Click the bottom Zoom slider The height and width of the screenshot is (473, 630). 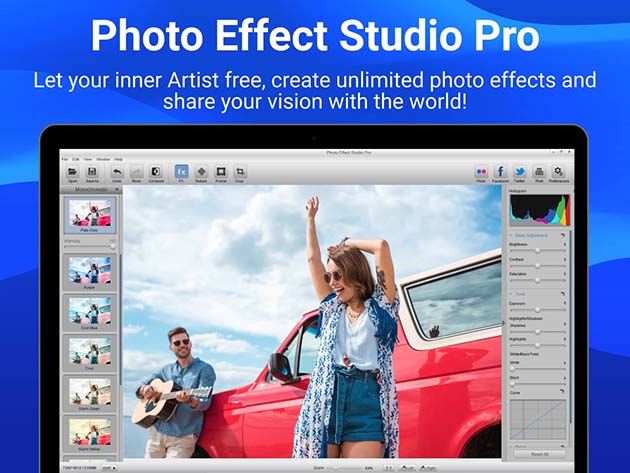point(344,468)
